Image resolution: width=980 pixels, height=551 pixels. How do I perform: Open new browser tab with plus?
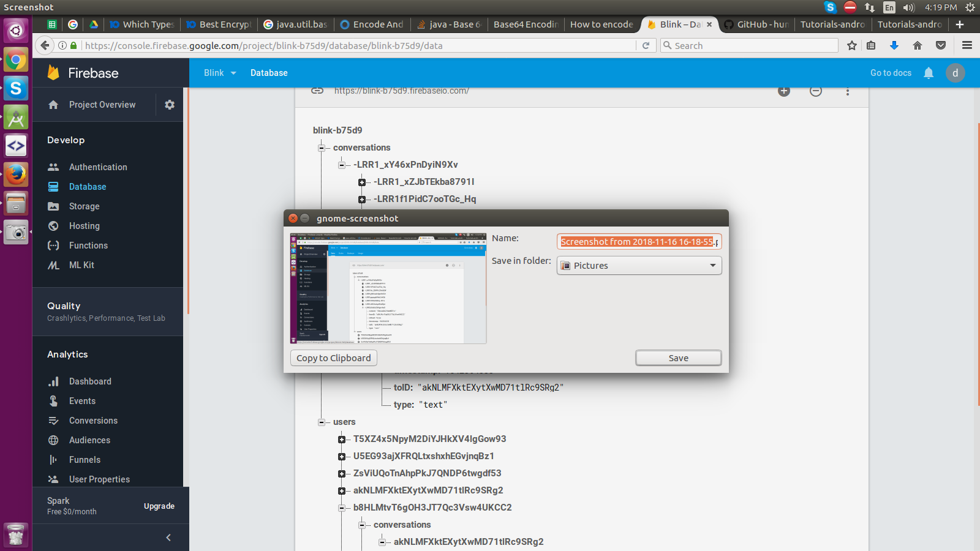[x=960, y=24]
